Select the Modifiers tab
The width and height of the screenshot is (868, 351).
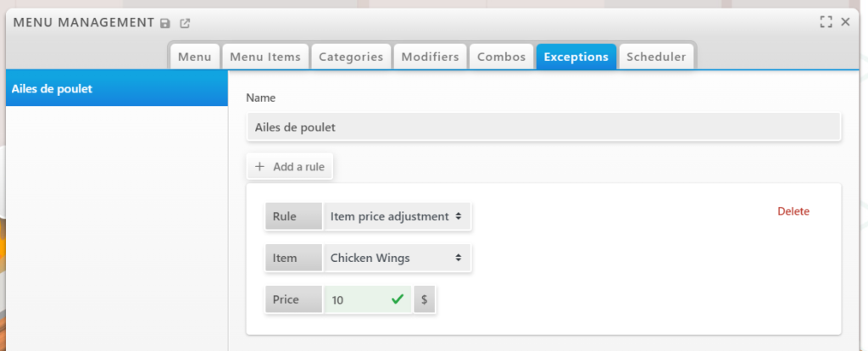[x=430, y=57]
